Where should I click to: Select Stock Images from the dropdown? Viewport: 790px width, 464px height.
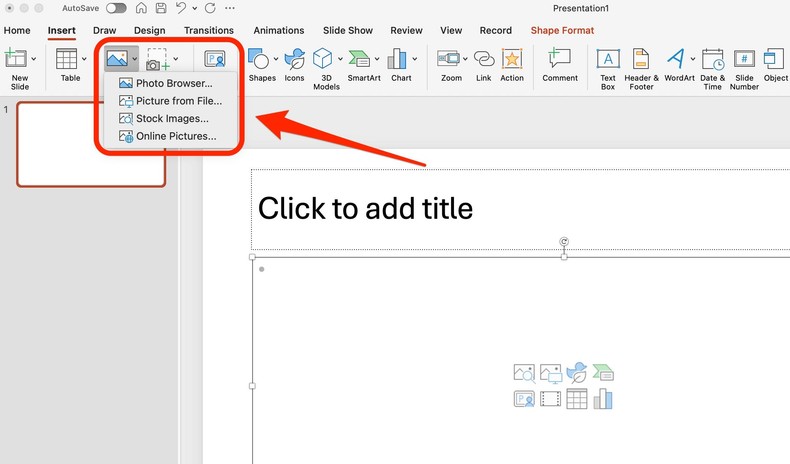[x=172, y=119]
